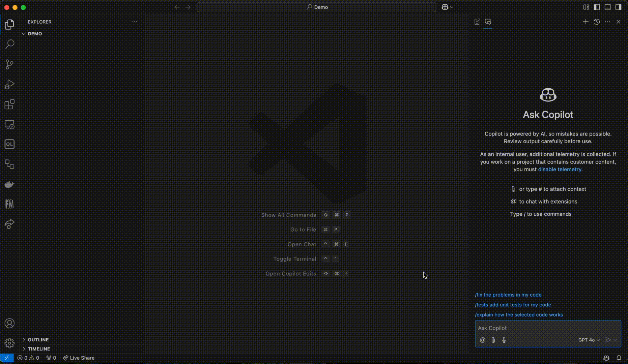Open the Extensions view
Viewport: 628px width, 364px height.
[x=9, y=104]
